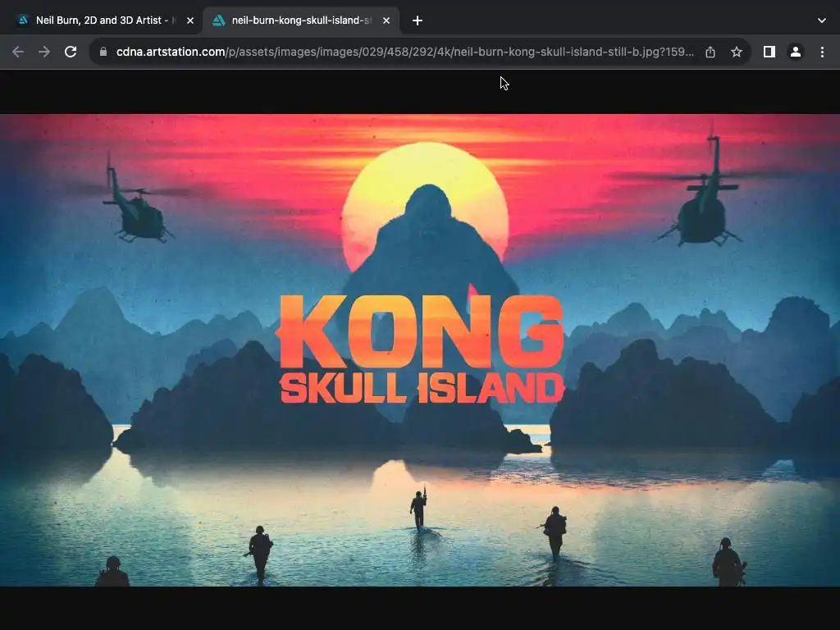Toggle the browser side panel

coord(769,52)
